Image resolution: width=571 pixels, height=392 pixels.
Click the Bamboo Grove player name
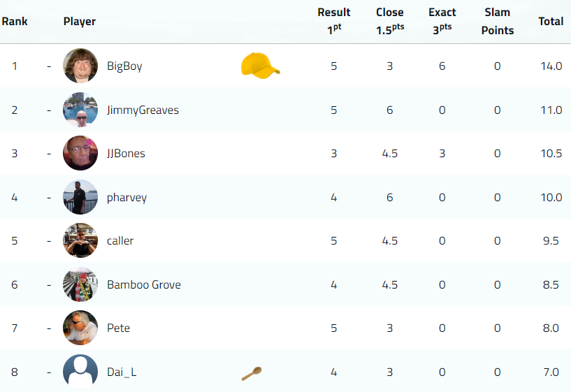point(144,284)
